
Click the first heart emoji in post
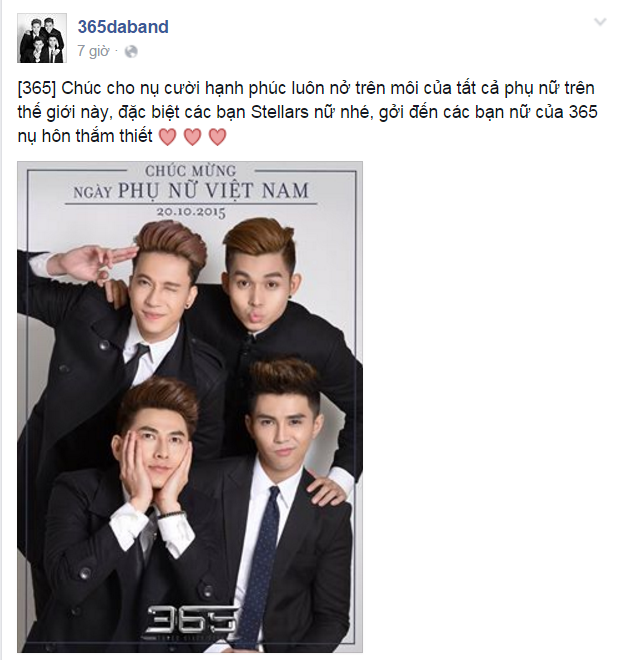click(168, 137)
